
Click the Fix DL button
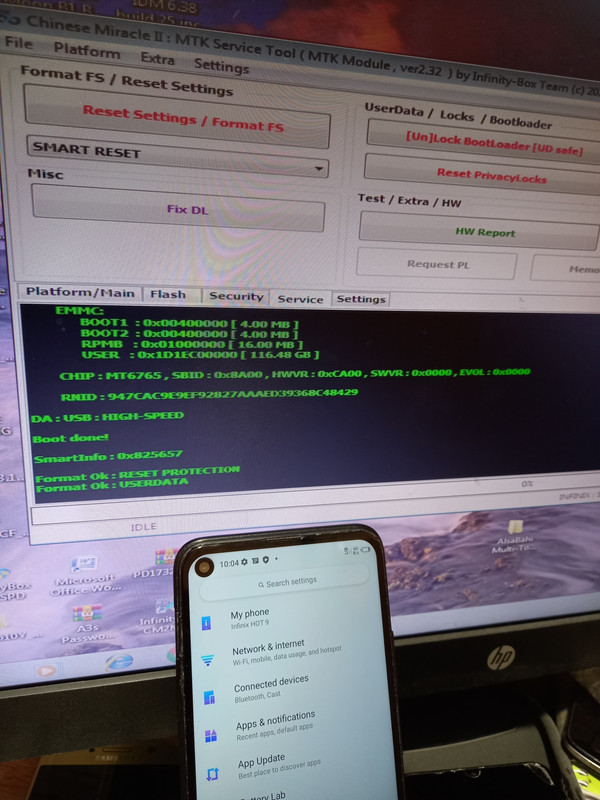point(178,208)
